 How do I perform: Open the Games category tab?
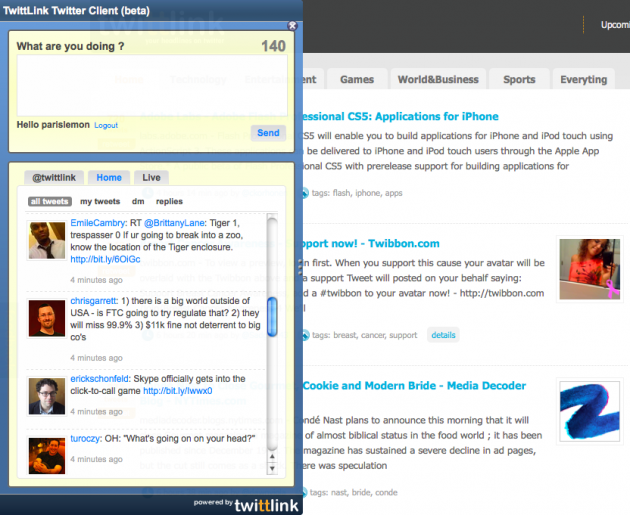(x=357, y=79)
